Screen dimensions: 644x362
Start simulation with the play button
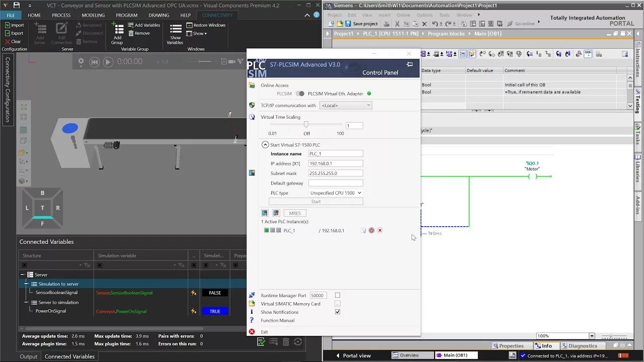(x=108, y=62)
